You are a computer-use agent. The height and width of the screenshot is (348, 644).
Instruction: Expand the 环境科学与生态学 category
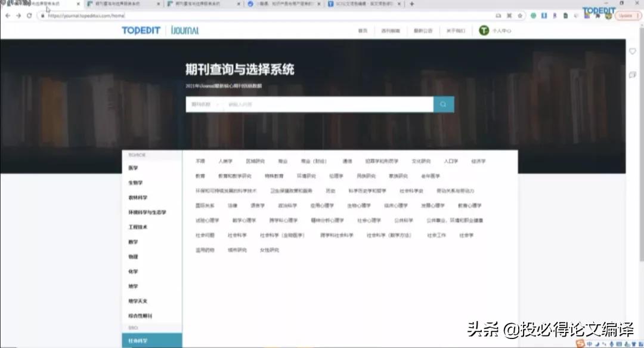[x=149, y=212]
